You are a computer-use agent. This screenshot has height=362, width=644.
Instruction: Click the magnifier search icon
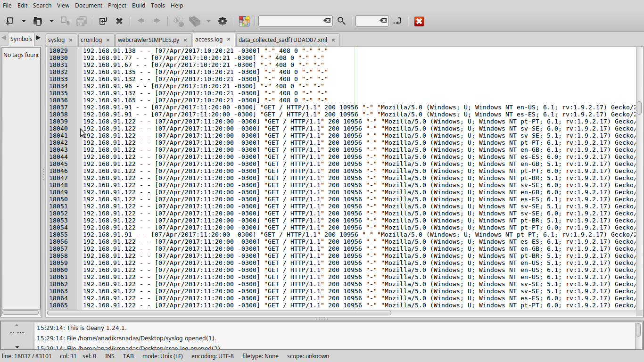coord(341,21)
